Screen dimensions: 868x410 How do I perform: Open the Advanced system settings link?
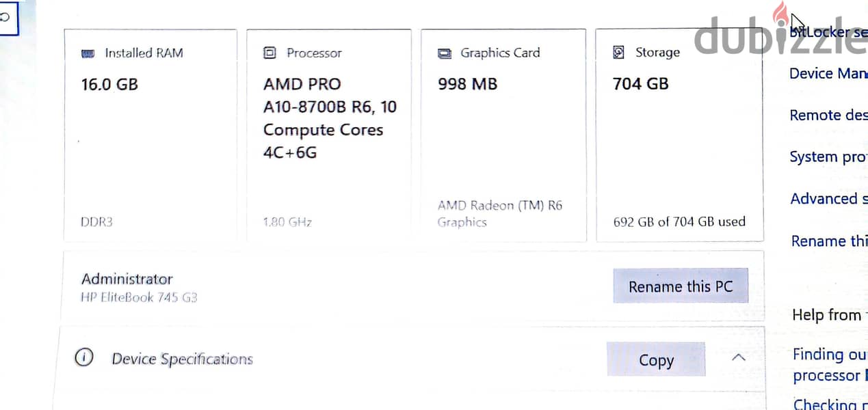828,199
